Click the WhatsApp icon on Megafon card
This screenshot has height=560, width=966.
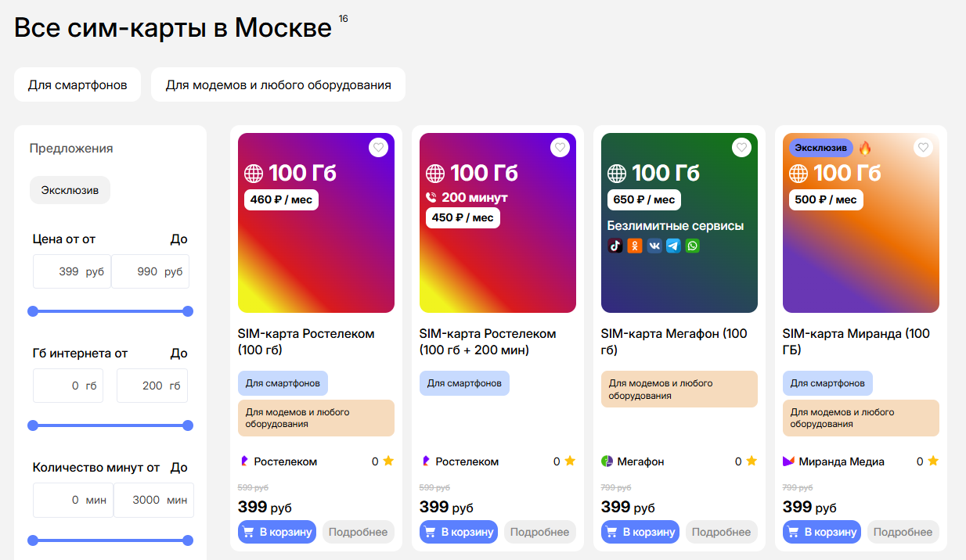693,246
